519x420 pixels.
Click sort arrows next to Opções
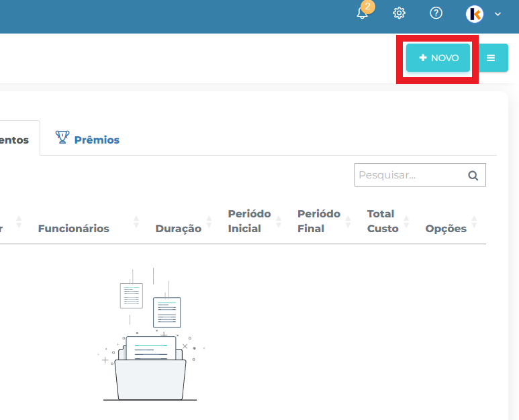(x=474, y=221)
